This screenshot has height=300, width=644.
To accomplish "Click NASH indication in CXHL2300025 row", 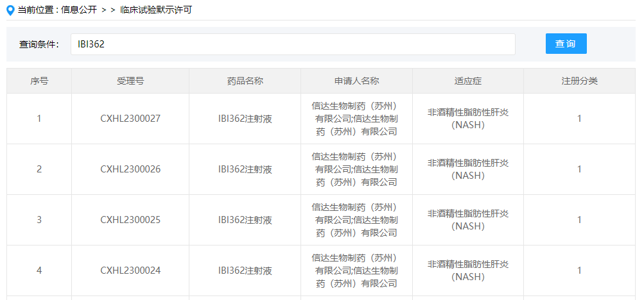I will (x=468, y=220).
